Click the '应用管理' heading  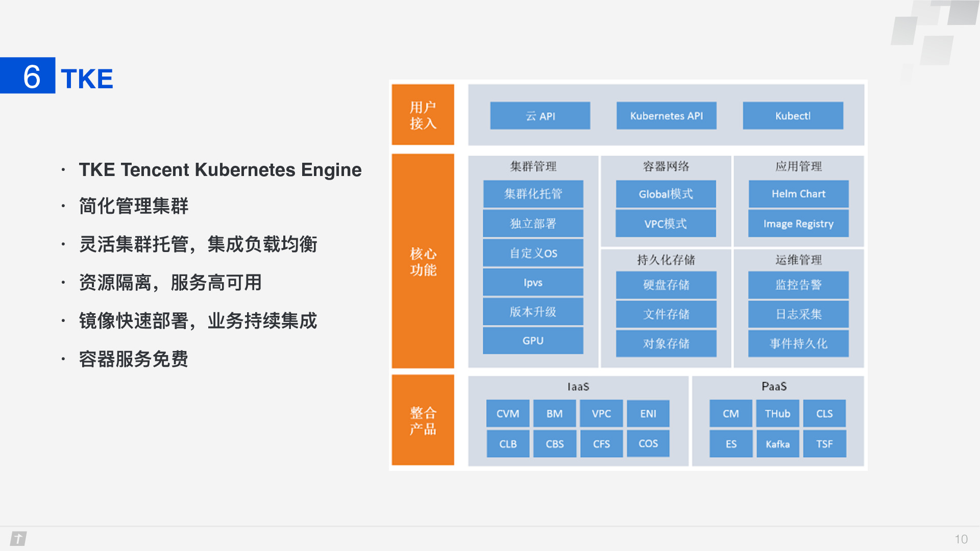[798, 166]
